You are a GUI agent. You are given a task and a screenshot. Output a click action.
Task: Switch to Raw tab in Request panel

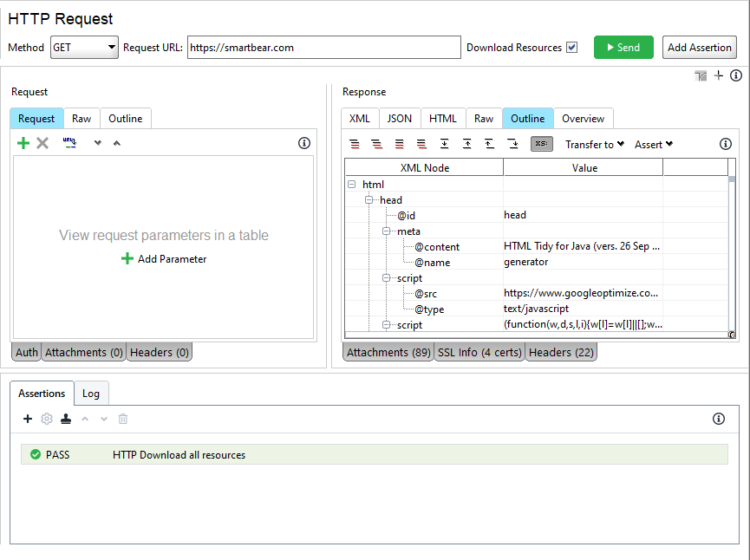pos(82,119)
